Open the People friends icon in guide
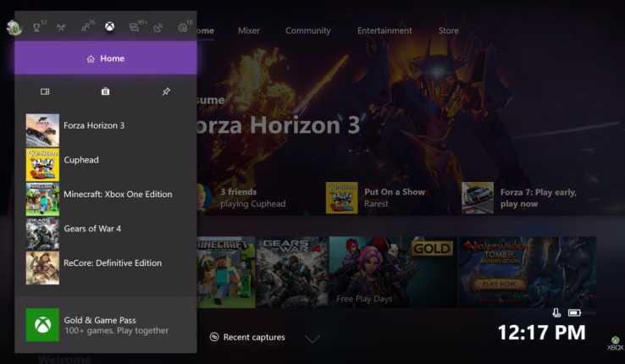The image size is (625, 364). [86, 28]
